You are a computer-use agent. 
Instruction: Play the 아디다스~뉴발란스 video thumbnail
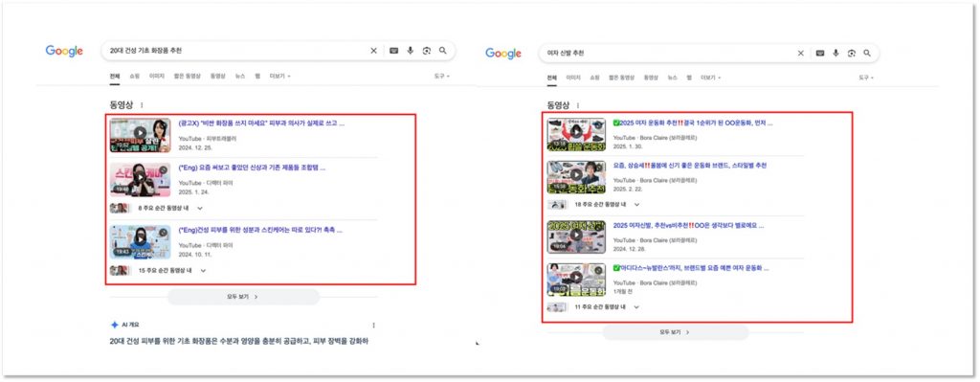[575, 280]
